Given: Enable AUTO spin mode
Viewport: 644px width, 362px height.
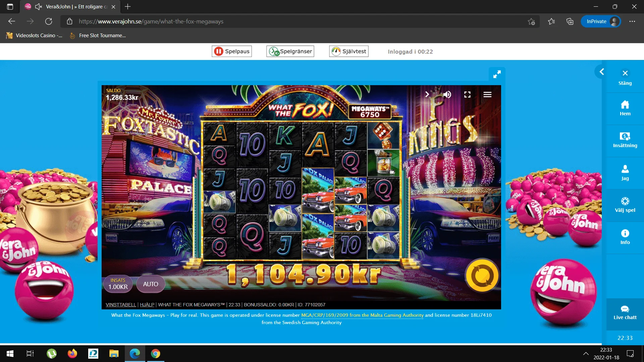Looking at the screenshot, I should tap(151, 284).
